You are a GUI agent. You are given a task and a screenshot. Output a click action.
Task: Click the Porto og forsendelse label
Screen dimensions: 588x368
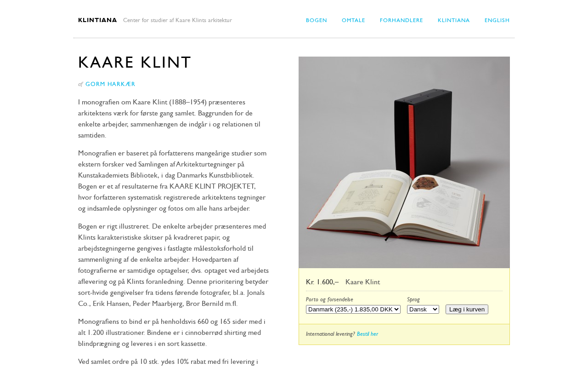pos(329,299)
